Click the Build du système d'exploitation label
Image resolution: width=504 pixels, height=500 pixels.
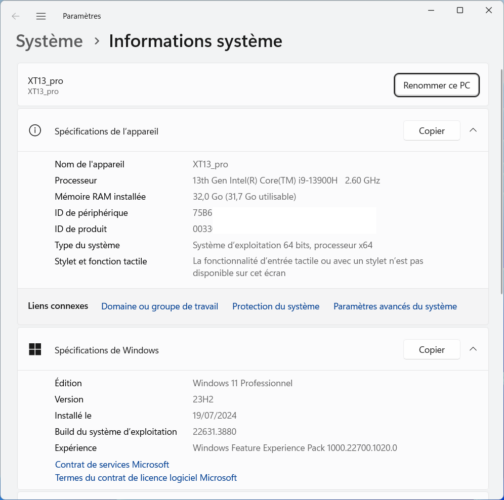[x=116, y=432]
